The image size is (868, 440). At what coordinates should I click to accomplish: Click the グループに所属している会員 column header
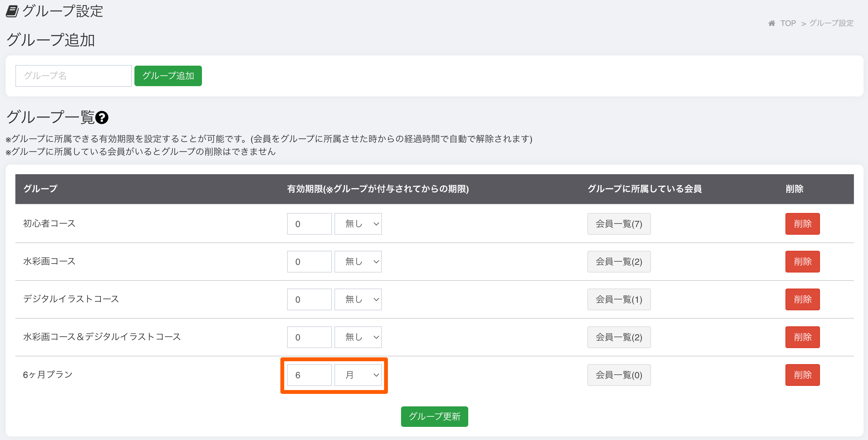tap(645, 189)
